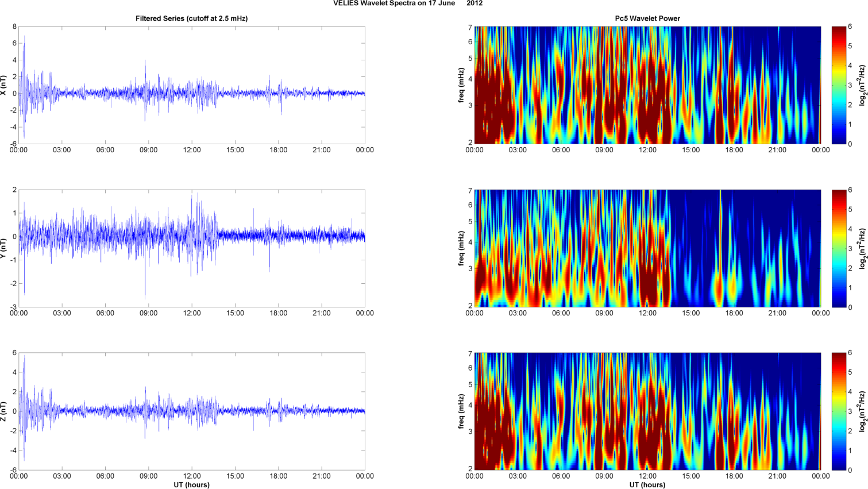The height and width of the screenshot is (489, 868).
Task: Click tick value -3 on Y (nT) axis
Action: coord(13,307)
